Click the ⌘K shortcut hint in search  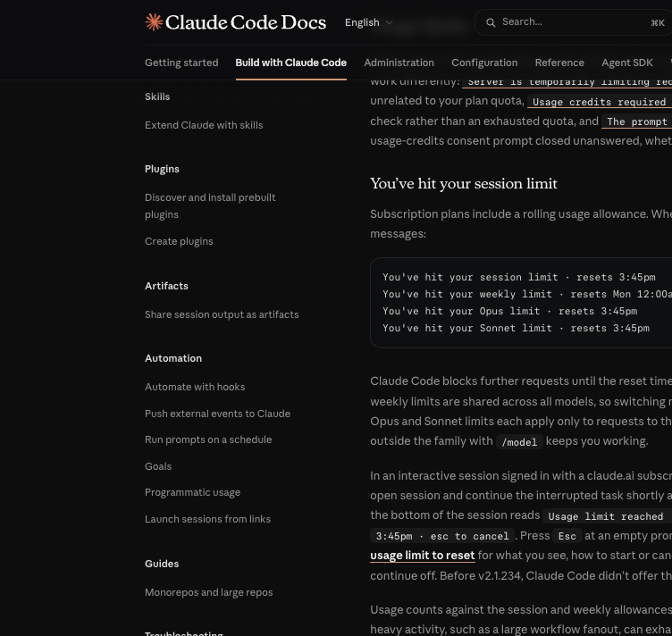click(x=658, y=22)
